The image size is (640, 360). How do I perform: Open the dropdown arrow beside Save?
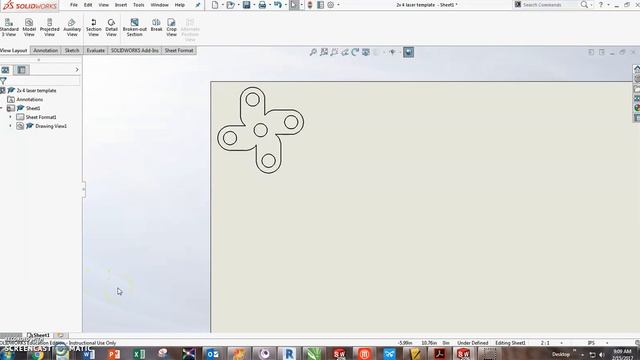(x=254, y=5)
